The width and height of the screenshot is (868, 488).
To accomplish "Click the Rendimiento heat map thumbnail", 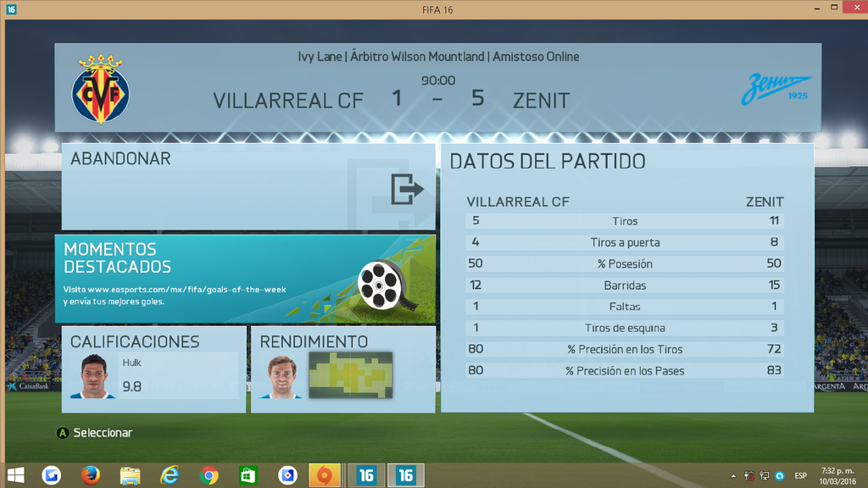I will coord(350,375).
